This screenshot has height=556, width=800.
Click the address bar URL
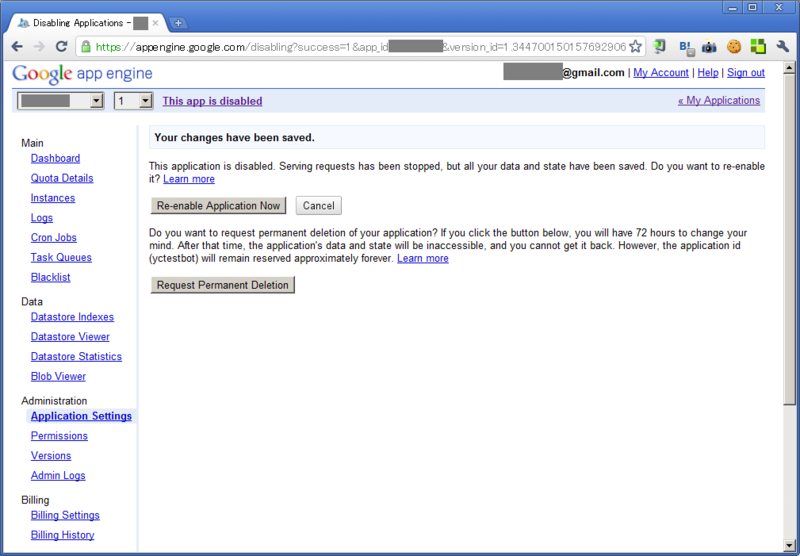[360, 47]
